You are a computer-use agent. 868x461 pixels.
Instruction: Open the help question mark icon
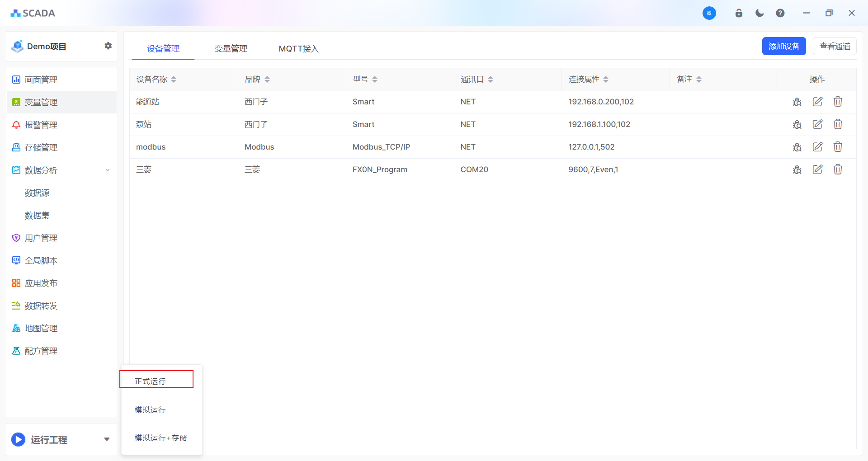coord(780,13)
